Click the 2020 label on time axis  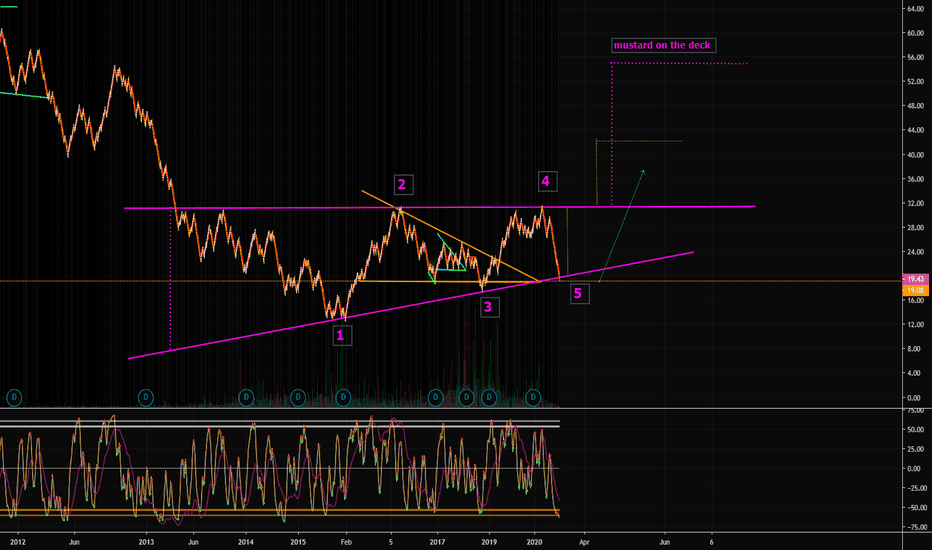(534, 542)
